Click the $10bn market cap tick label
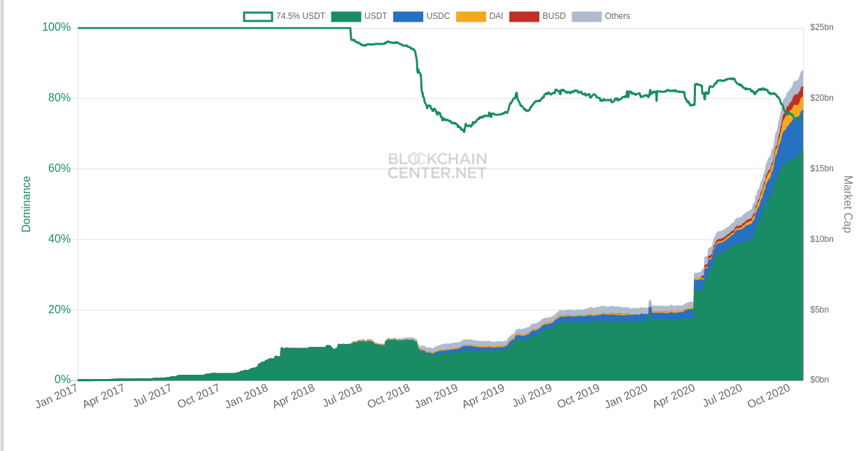The height and width of the screenshot is (451, 868). point(822,239)
